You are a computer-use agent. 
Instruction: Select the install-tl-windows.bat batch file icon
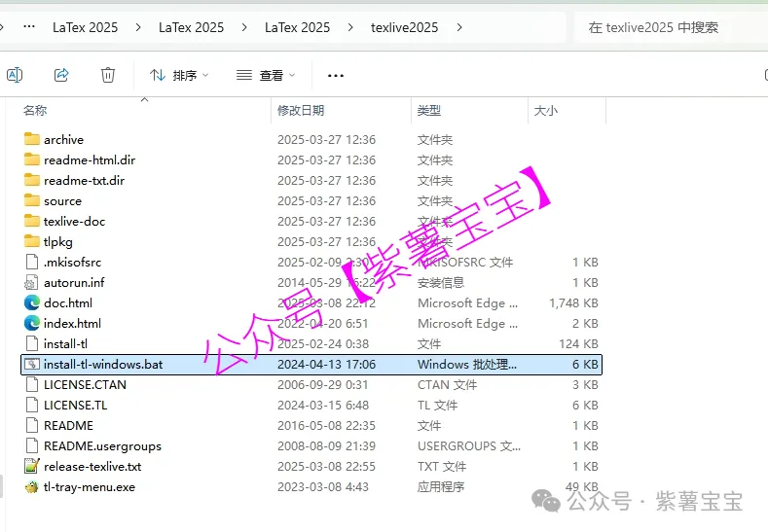point(32,364)
